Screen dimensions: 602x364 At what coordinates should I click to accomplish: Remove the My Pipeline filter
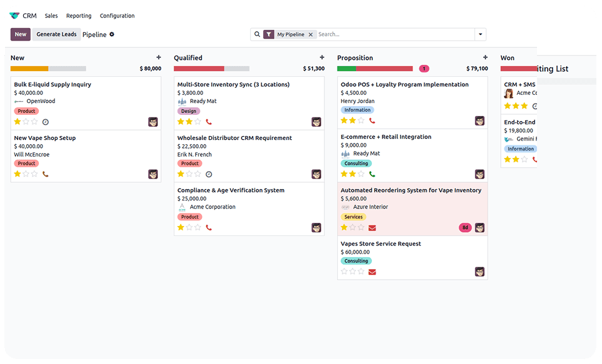pos(311,34)
